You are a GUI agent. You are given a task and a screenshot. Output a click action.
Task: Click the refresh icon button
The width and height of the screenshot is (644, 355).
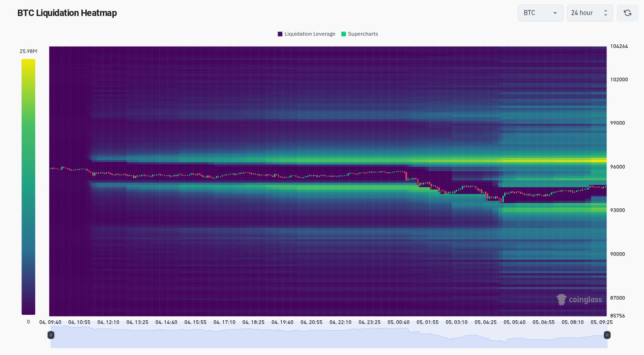coord(627,13)
